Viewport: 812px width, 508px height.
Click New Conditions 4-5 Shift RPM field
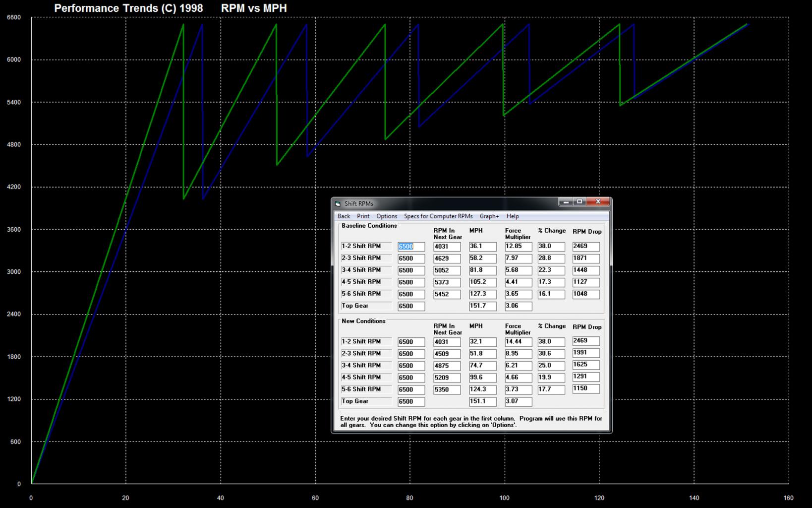pyautogui.click(x=411, y=378)
